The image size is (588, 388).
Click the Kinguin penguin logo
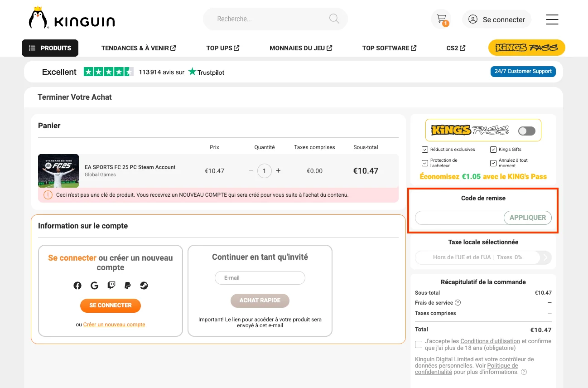coord(72,18)
